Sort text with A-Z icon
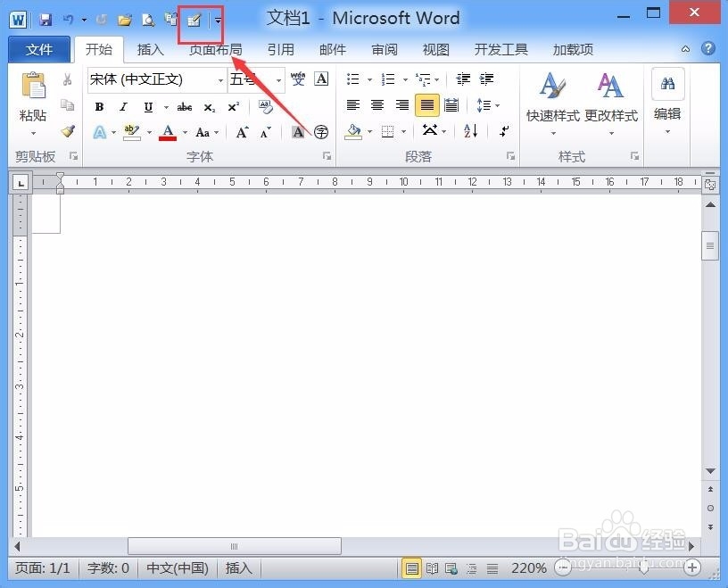 coord(471,131)
